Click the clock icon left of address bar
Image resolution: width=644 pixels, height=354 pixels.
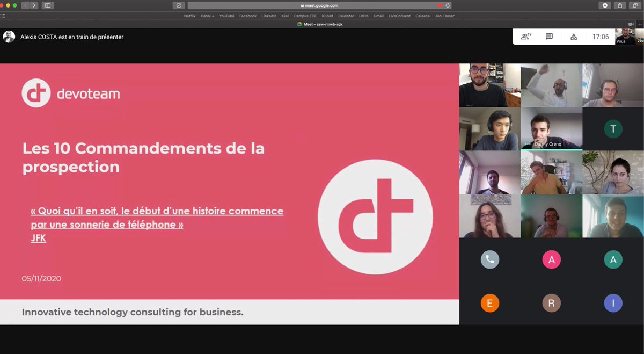(x=178, y=5)
